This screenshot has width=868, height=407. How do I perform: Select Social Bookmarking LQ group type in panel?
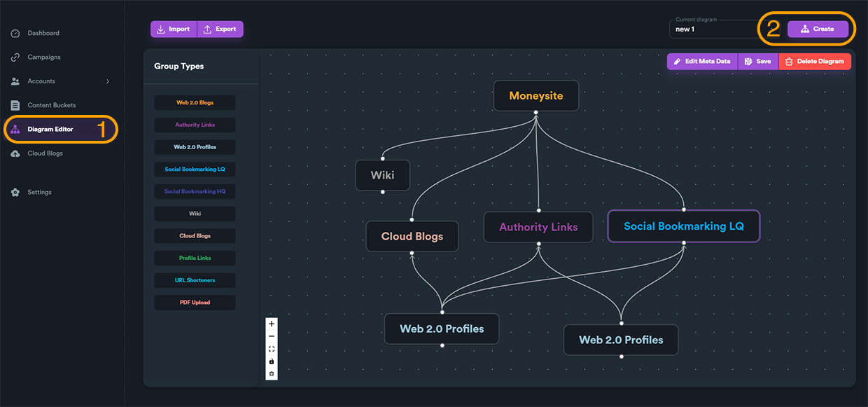[195, 169]
